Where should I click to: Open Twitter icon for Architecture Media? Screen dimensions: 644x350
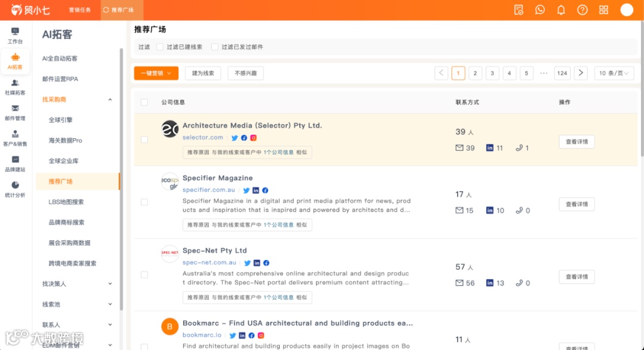[x=234, y=138]
